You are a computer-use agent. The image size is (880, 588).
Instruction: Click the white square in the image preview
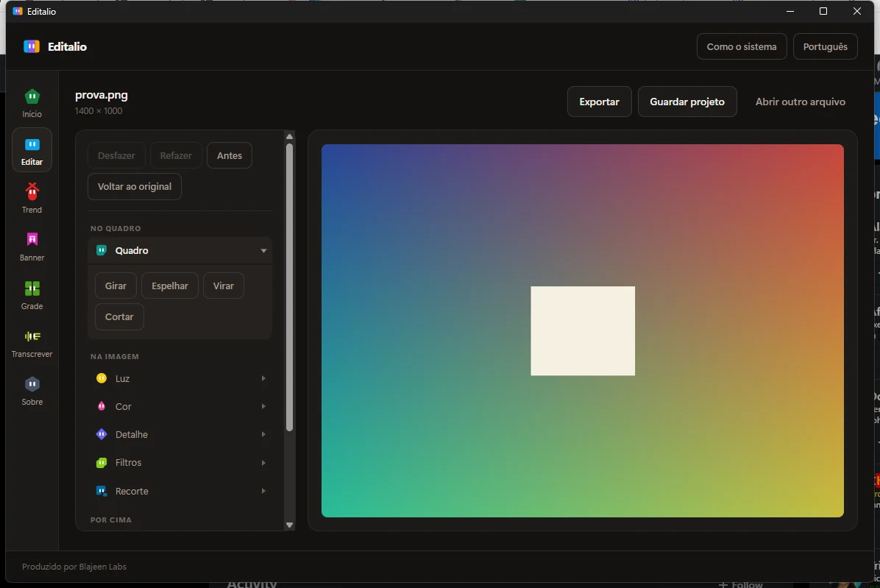coord(583,331)
